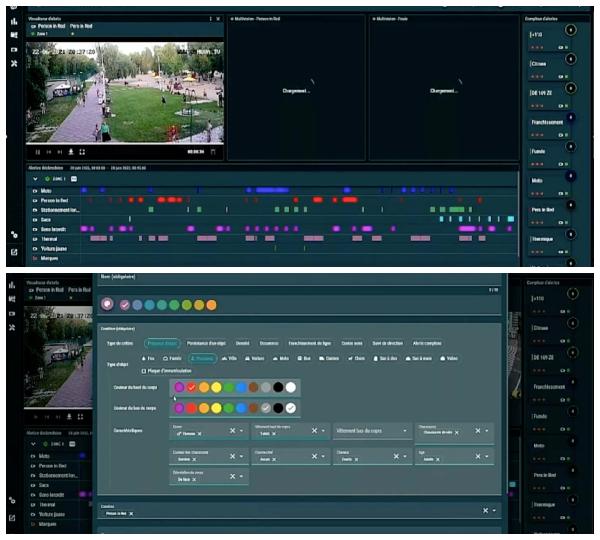Image resolution: width=600 pixels, height=540 pixels.
Task: Select the Moto object type icon
Action: pyautogui.click(x=280, y=357)
